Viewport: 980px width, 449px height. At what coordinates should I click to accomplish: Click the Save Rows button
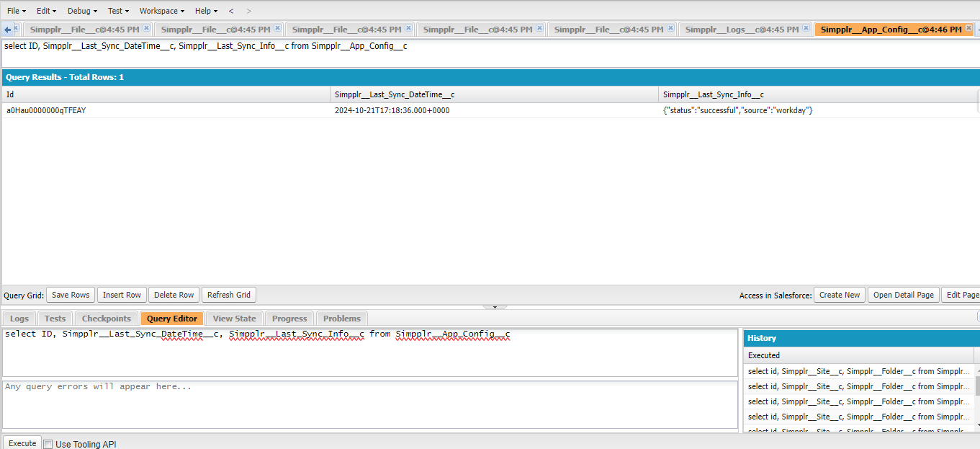(x=71, y=295)
